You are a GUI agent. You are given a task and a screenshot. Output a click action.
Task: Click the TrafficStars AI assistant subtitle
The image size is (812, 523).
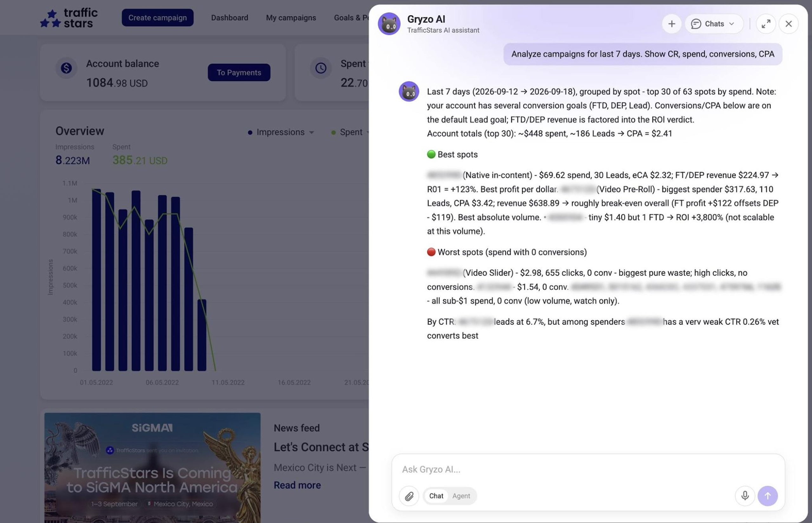point(443,30)
